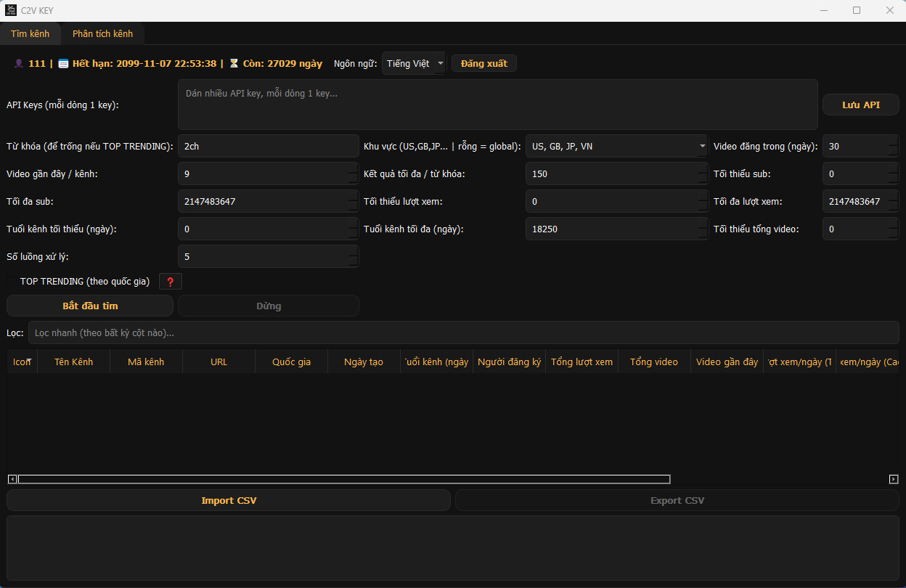Click the user profile icon beside 111
Image resolution: width=906 pixels, height=588 pixels.
19,64
